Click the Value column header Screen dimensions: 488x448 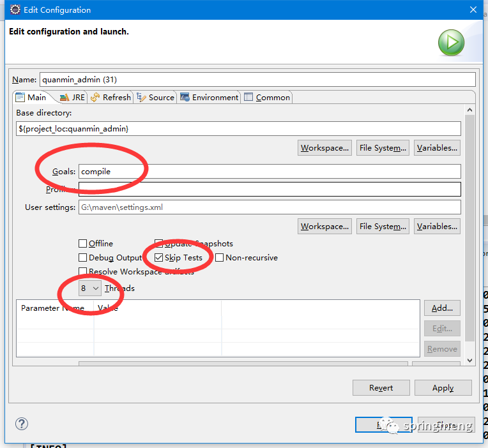[158, 308]
